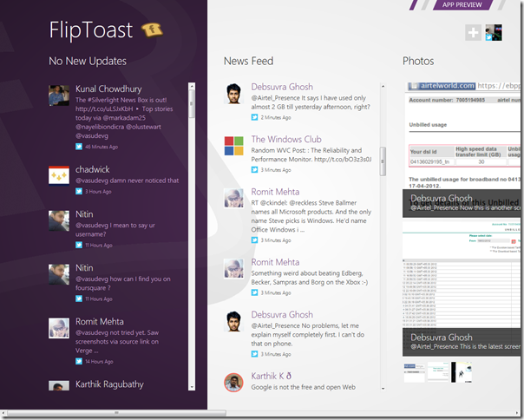524x420 pixels.
Task: Open the second Debsuvra Ghosh usage table photo
Action: point(462,289)
